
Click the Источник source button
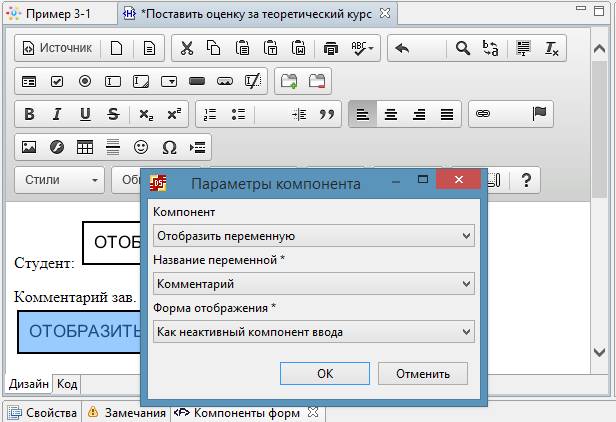pos(57,48)
